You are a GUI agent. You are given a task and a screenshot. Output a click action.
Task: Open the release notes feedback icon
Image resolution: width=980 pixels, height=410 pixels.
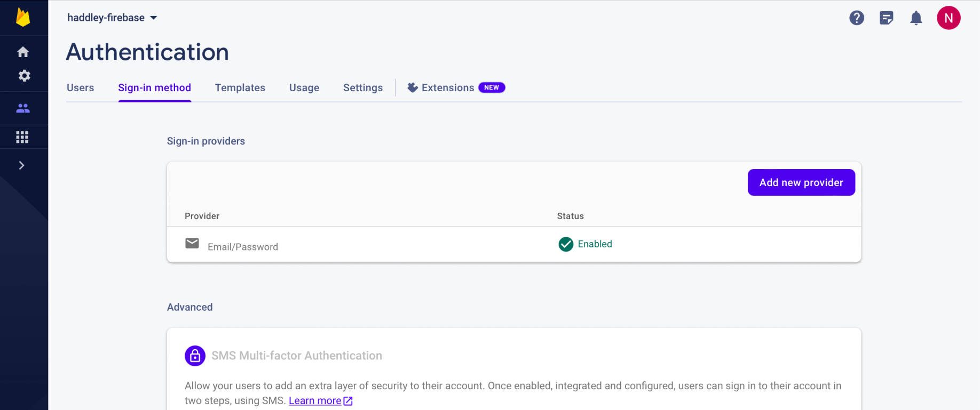click(887, 18)
